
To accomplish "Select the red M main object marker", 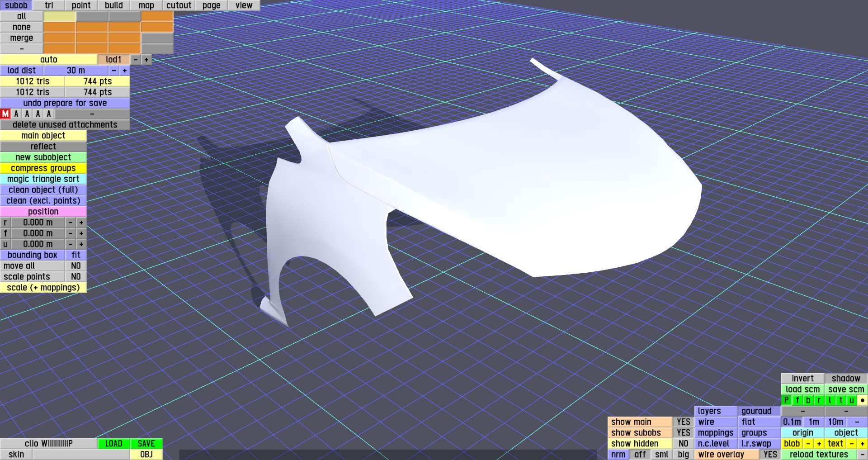I will 5,114.
